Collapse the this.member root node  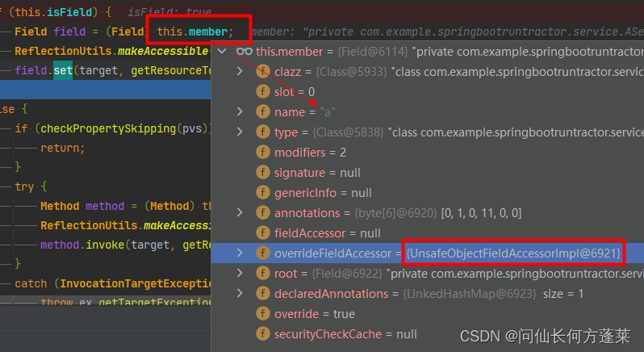(222, 52)
